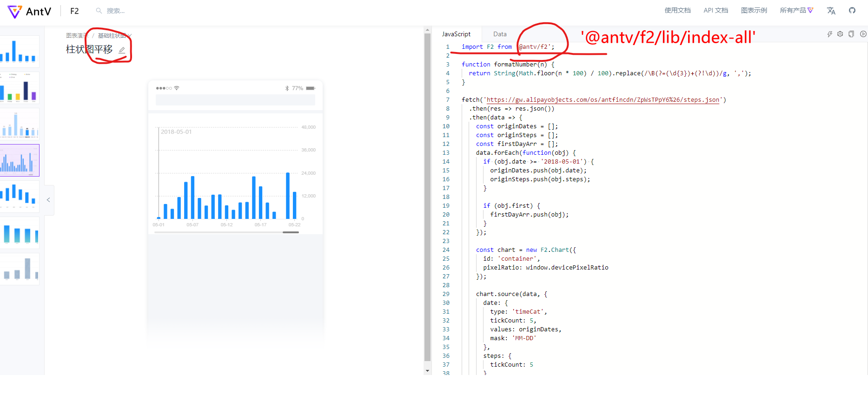Run code with the play icon
Screen dimensions: 868x395
pos(863,34)
